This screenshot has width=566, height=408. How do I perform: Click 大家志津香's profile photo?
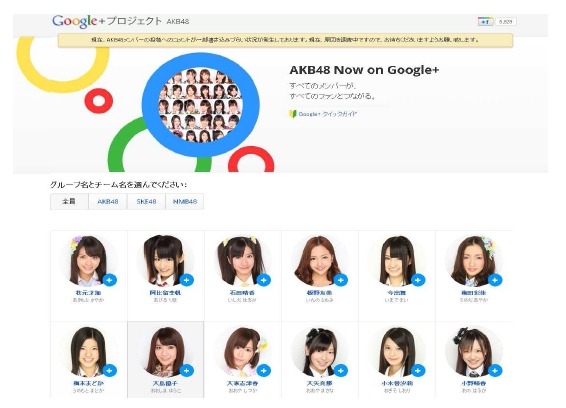click(242, 352)
